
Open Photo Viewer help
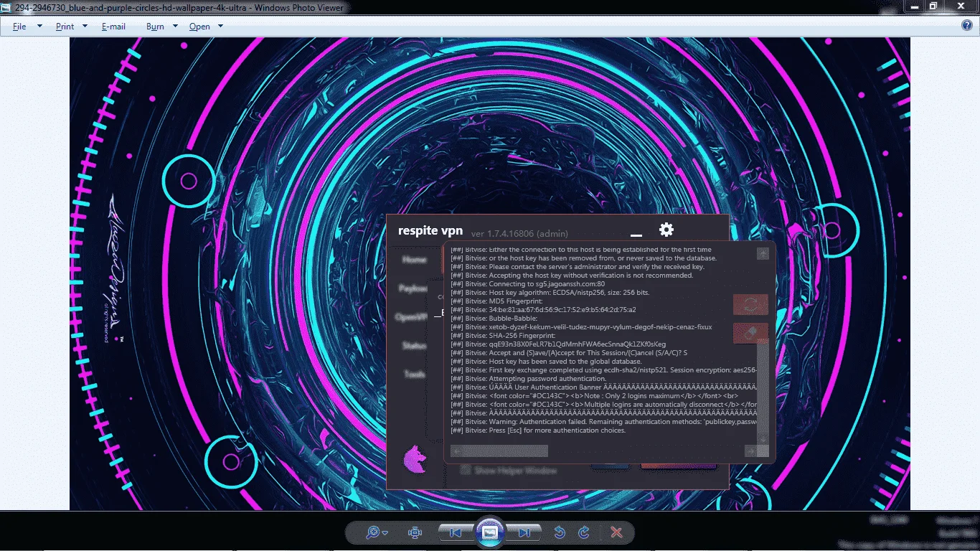coord(966,26)
